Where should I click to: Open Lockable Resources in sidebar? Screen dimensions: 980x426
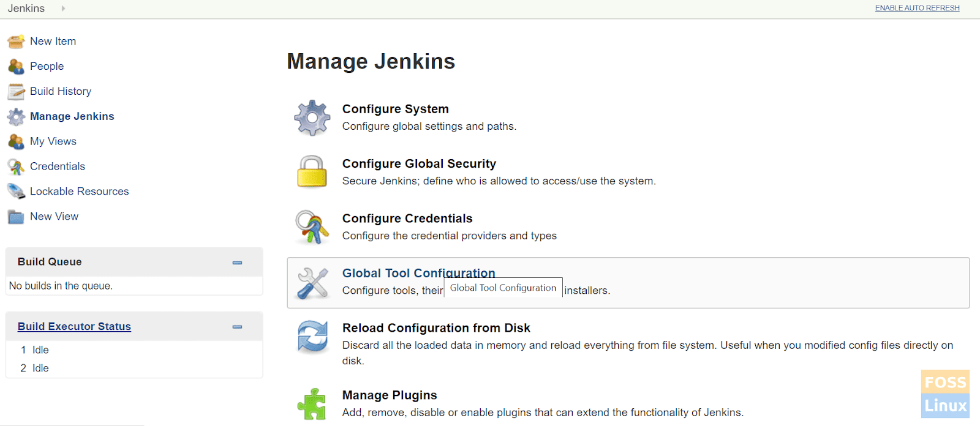pyautogui.click(x=80, y=192)
